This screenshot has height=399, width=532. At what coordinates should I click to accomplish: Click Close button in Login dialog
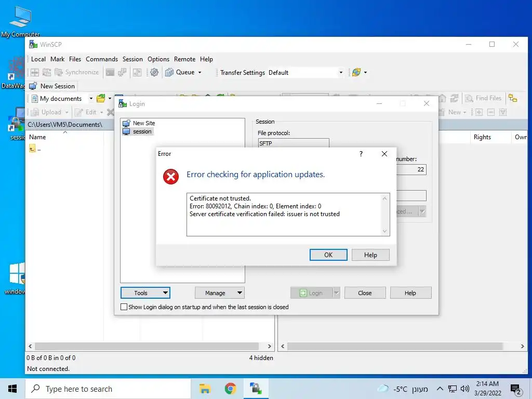(x=365, y=293)
